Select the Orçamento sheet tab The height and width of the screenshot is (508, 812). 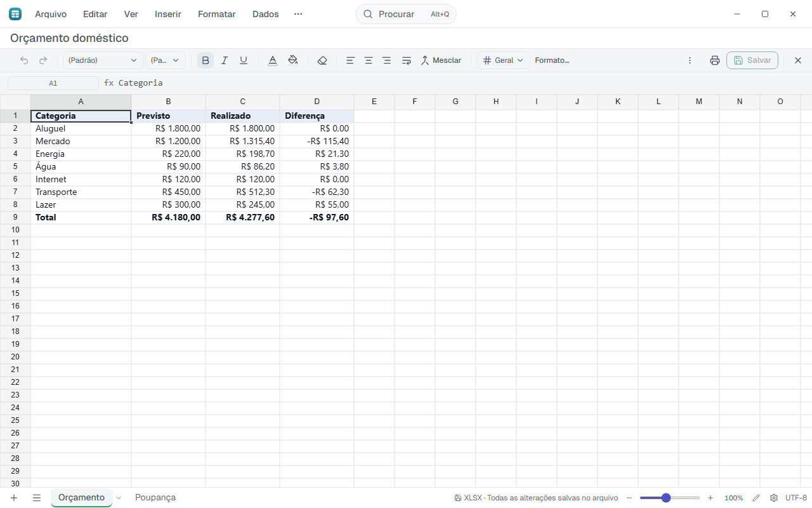81,498
